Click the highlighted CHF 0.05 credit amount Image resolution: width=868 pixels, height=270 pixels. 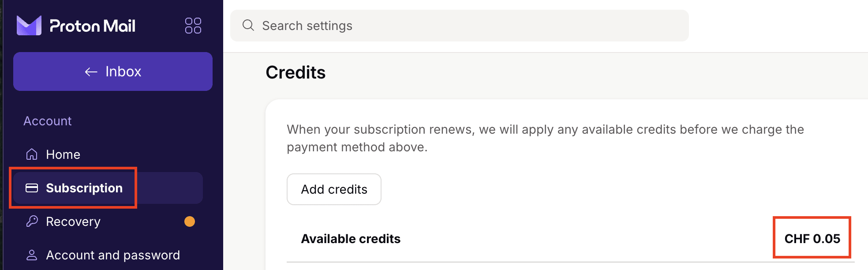pos(812,238)
